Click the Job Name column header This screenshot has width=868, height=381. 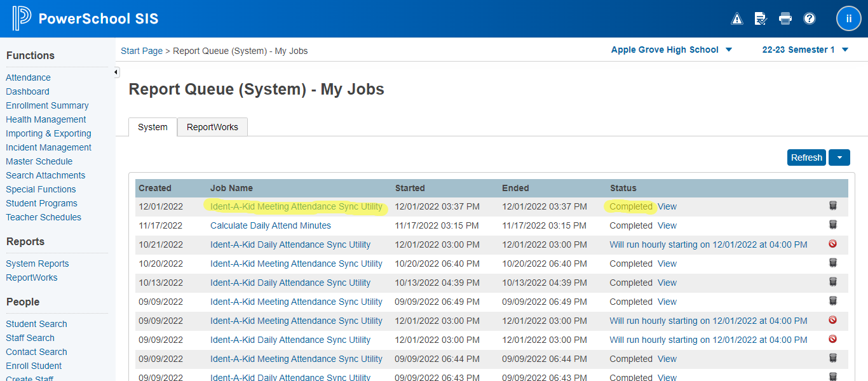point(231,188)
